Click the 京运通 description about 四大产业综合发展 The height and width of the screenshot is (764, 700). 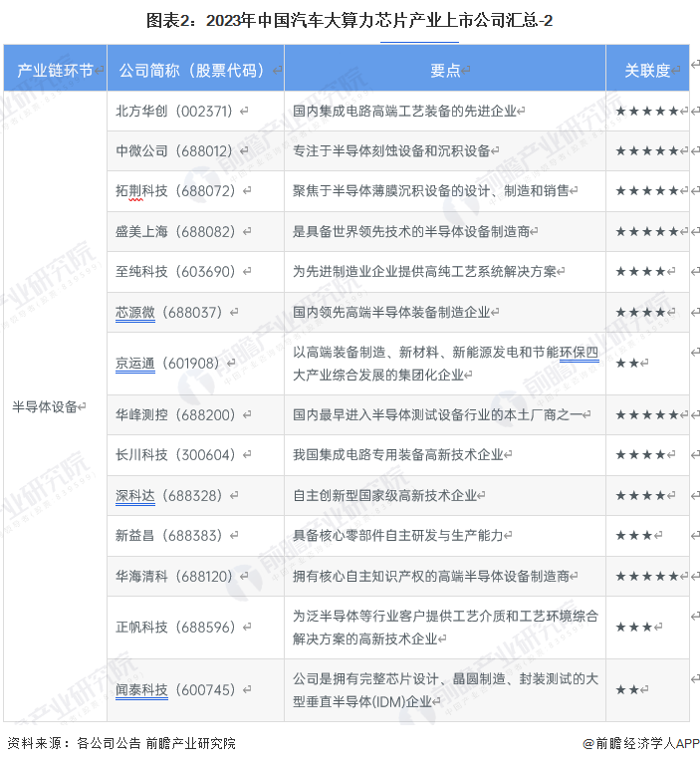pos(445,364)
